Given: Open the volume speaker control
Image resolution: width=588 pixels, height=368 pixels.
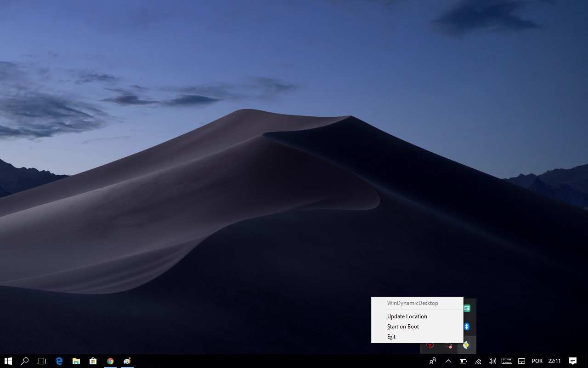Looking at the screenshot, I should coord(492,361).
